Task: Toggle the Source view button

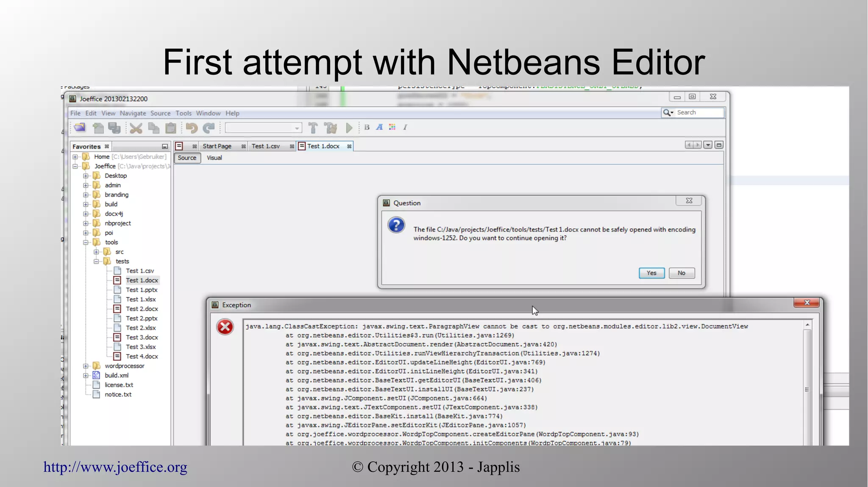Action: tap(187, 158)
